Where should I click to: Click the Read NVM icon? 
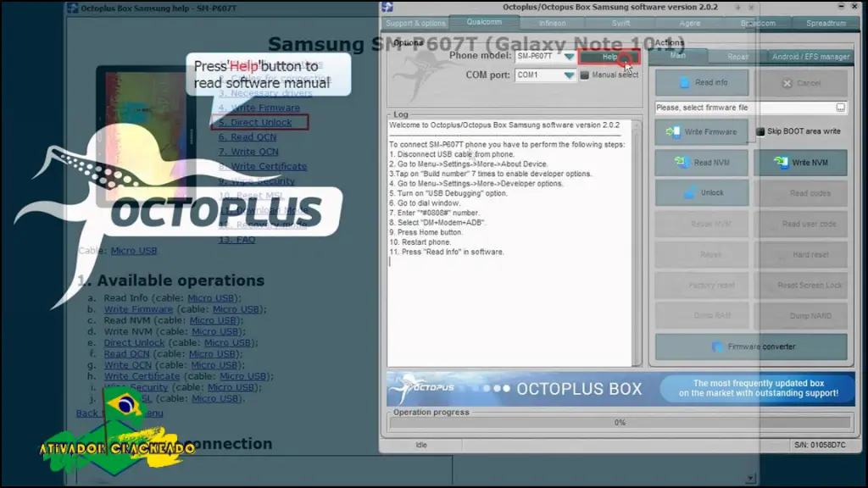[682, 162]
